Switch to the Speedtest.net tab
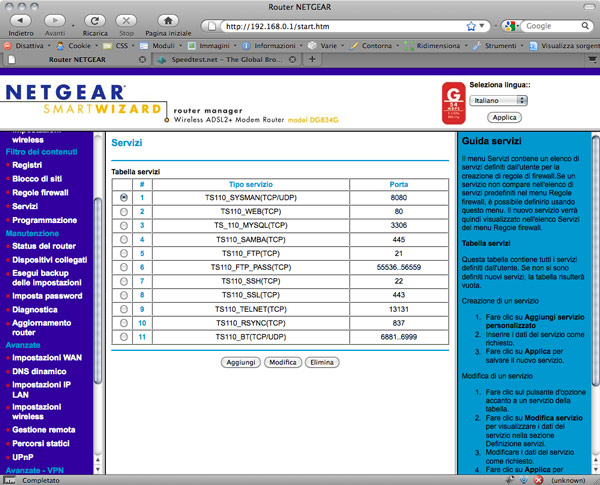This screenshot has height=485, width=600. 227,59
